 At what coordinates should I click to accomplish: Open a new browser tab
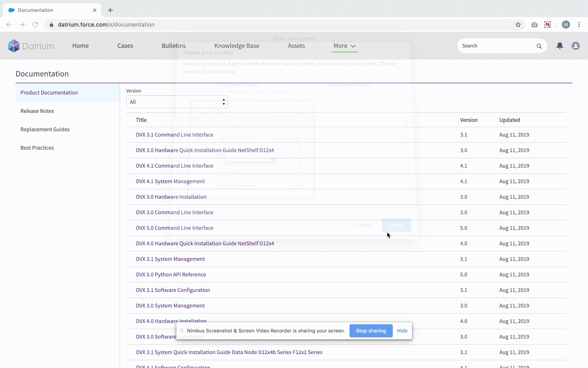tap(110, 10)
